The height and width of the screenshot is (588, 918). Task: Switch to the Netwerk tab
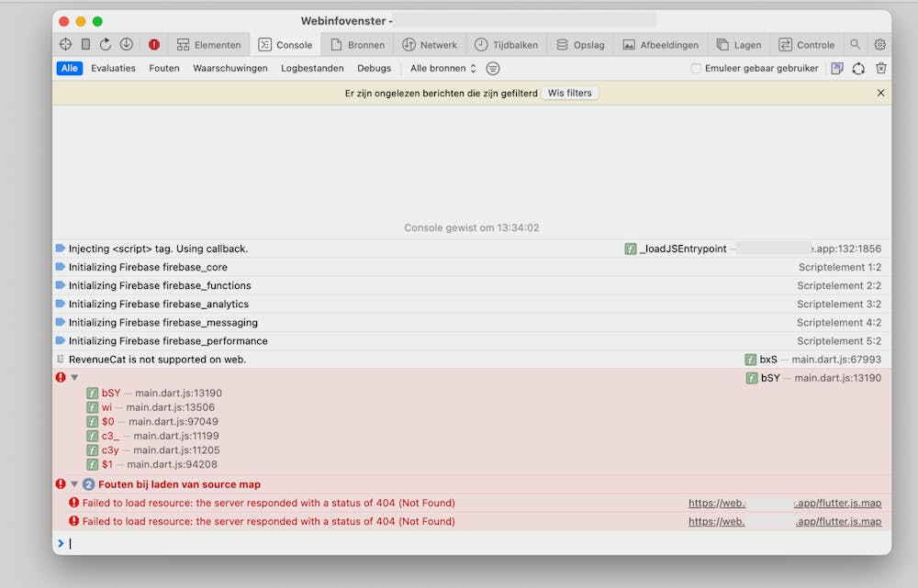(430, 44)
